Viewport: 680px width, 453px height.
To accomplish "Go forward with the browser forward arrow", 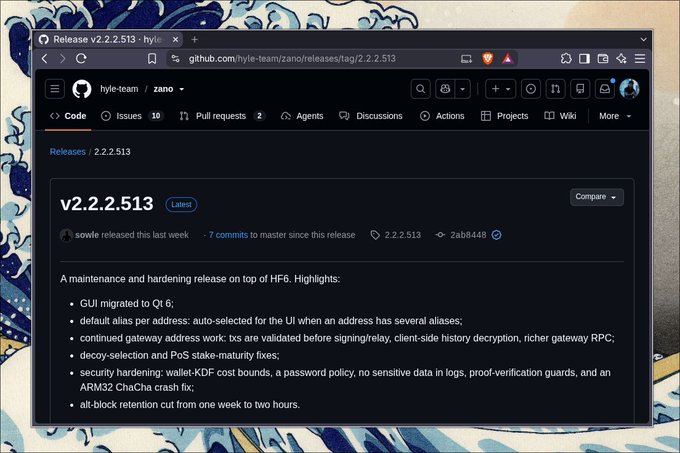I will click(x=62, y=59).
